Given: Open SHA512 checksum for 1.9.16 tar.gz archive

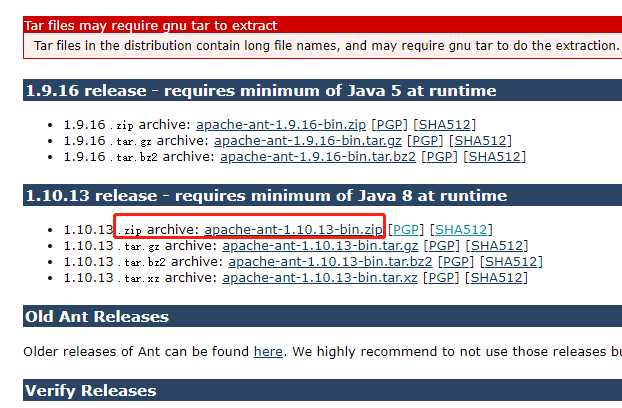Looking at the screenshot, I should point(480,141).
